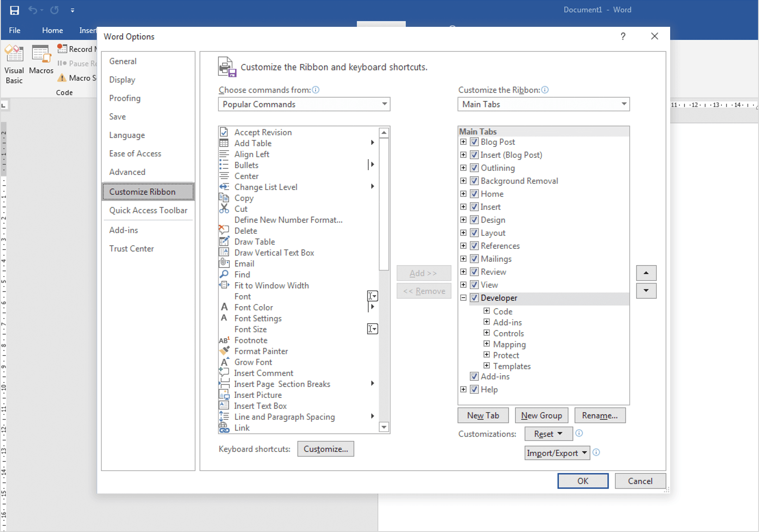Click info icon beside Choose commands from
This screenshot has width=759, height=532.
316,90
